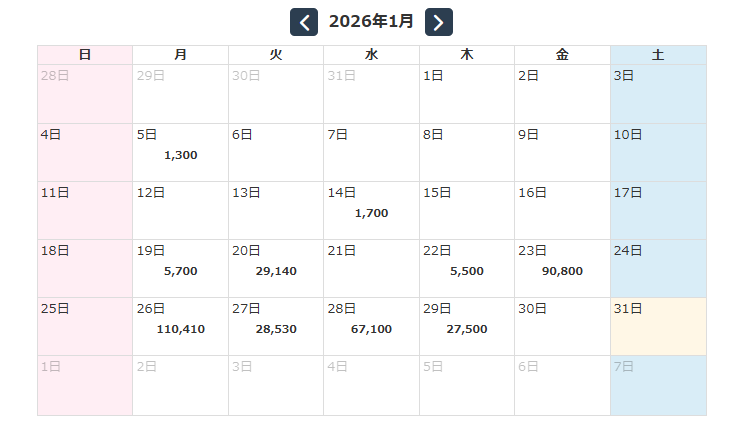This screenshot has height=437, width=748.
Task: Select highlighted Saturday January 31
Action: click(x=658, y=327)
